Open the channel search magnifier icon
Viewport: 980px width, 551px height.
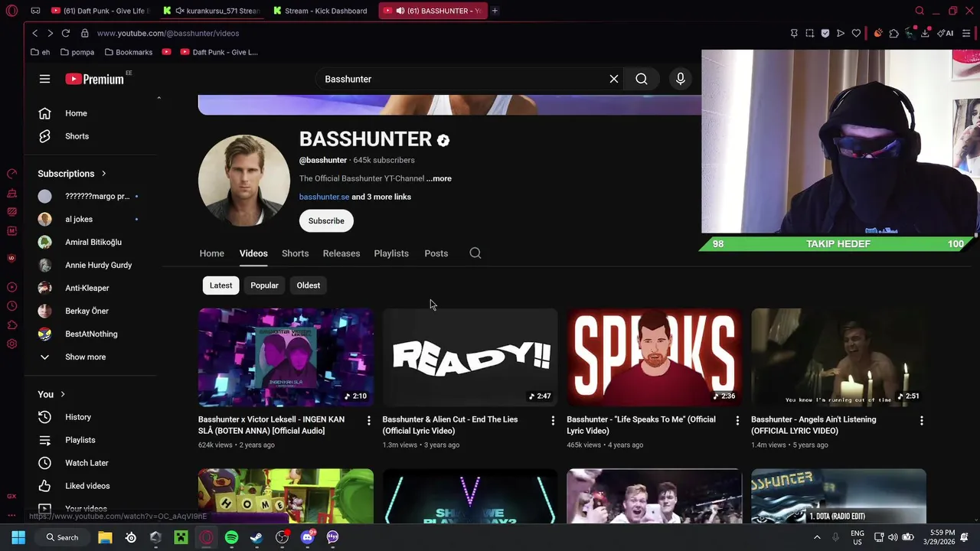coord(475,253)
